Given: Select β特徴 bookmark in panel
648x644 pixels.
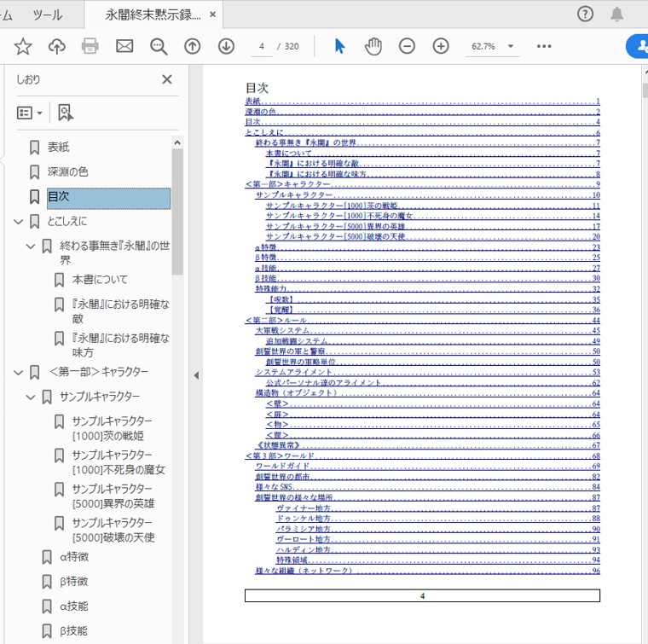Looking at the screenshot, I should click(x=74, y=582).
